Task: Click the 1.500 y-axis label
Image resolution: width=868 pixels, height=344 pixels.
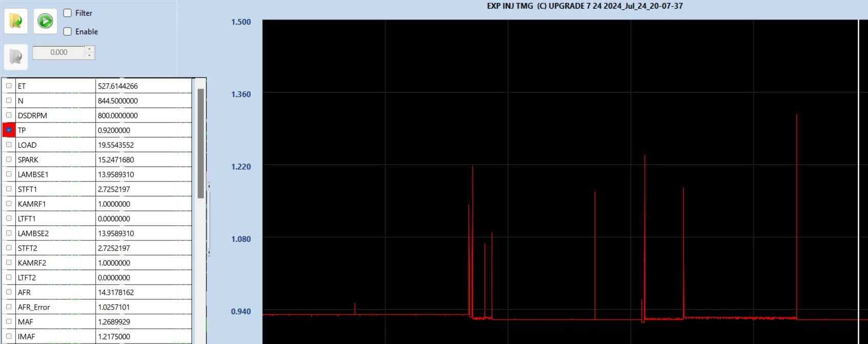Action: point(241,22)
